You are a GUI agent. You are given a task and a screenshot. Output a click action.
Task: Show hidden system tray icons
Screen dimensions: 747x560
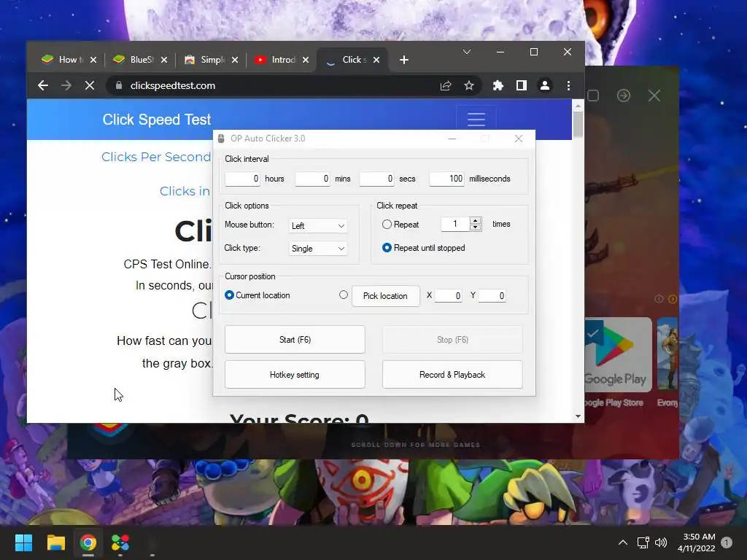click(623, 542)
